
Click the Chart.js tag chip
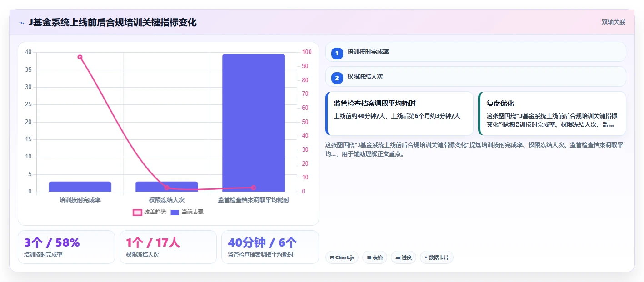pos(342,257)
